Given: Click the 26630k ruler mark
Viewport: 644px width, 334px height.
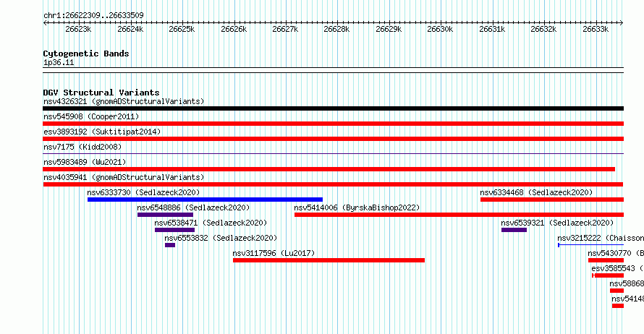Looking at the screenshot, I should [440, 29].
